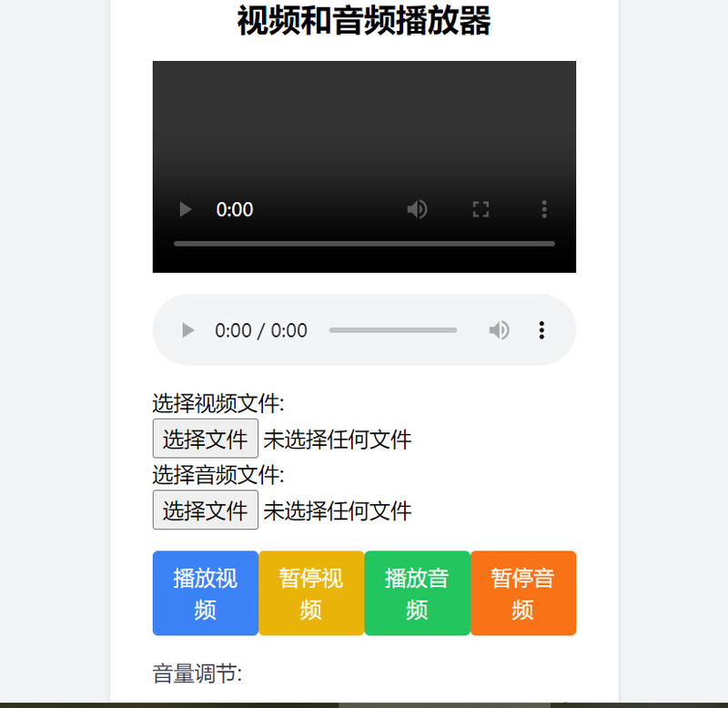Click the video's 0:00 time display
The height and width of the screenshot is (708, 728).
coord(235,210)
